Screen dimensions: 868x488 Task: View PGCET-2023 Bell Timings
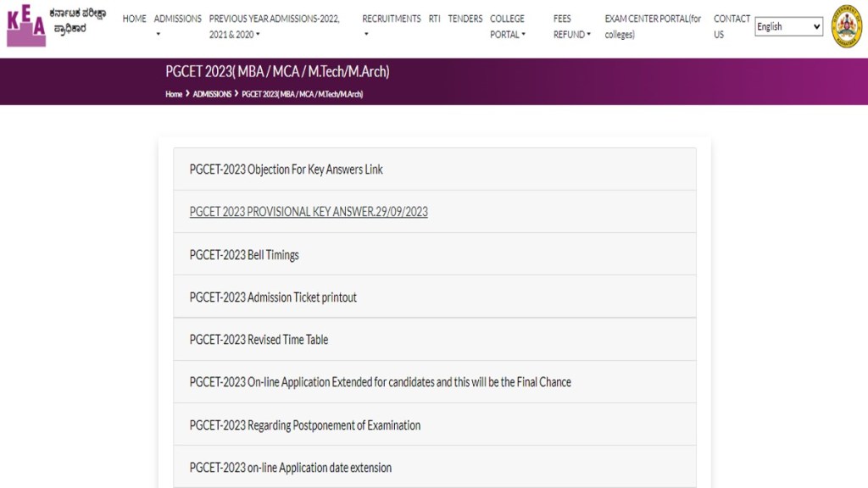244,255
